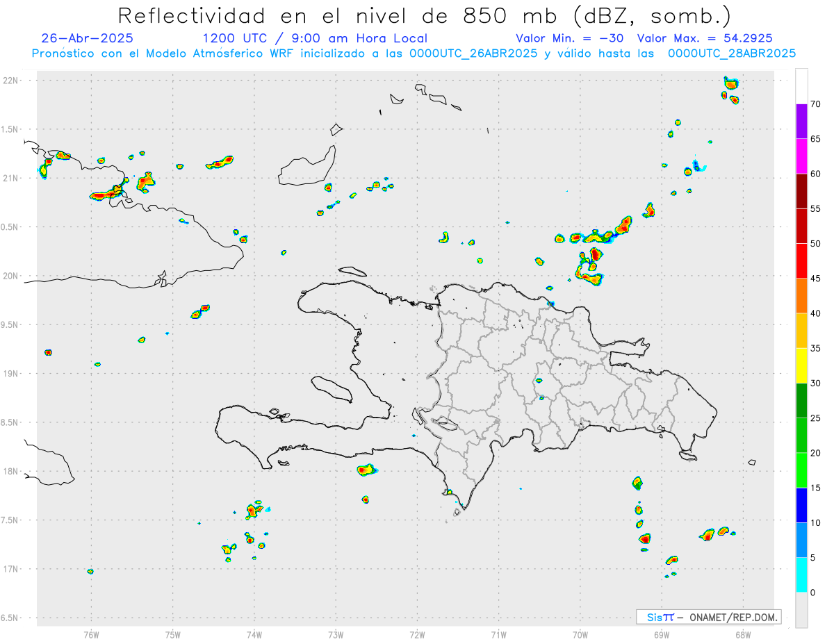This screenshot has height=644, width=834.
Task: Select the '55' colorbar scale value
Action: (815, 209)
